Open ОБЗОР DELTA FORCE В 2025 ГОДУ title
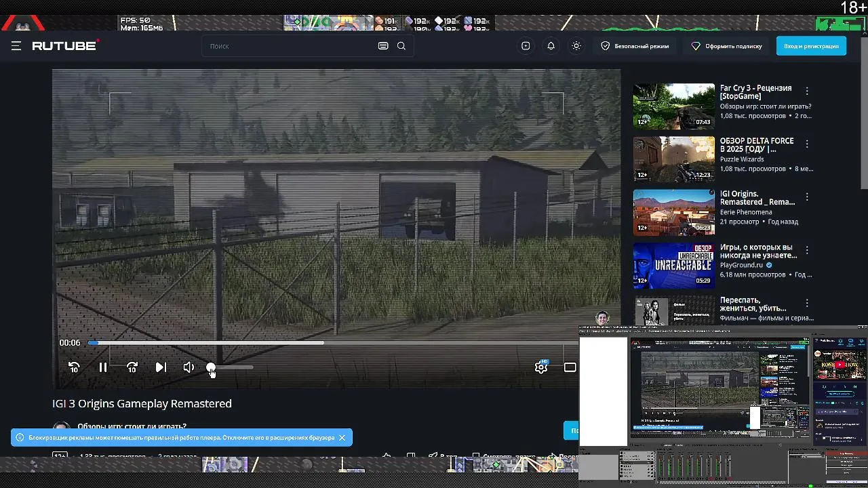This screenshot has width=868, height=488. 757,145
